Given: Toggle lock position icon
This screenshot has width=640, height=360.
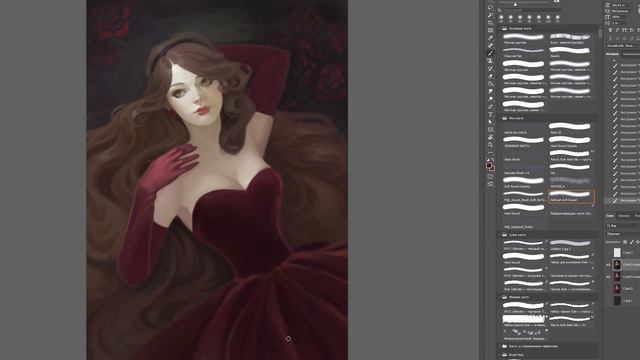Looking at the screenshot, I should pos(638,242).
